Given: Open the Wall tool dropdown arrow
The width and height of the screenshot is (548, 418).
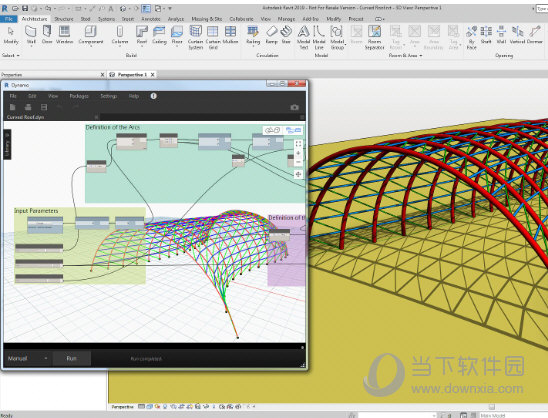Looking at the screenshot, I should tap(31, 45).
